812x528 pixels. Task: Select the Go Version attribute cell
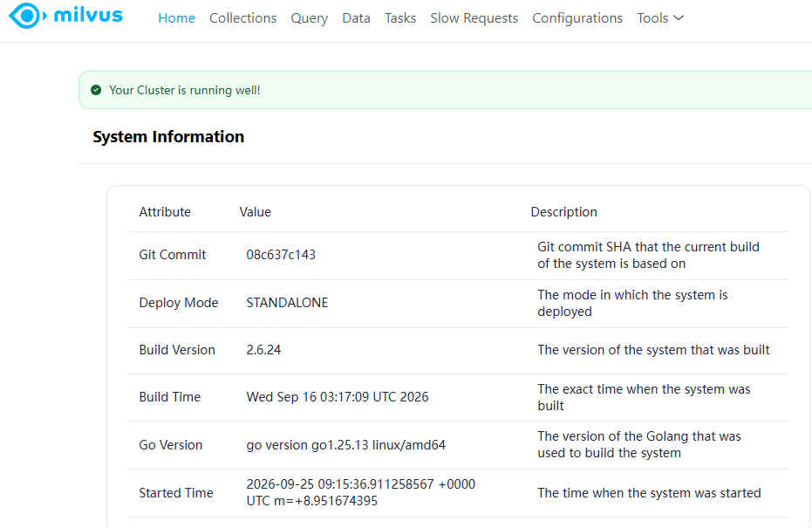170,445
